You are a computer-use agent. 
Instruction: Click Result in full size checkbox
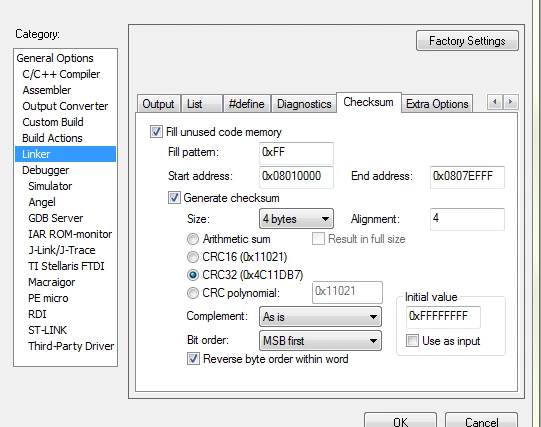pyautogui.click(x=318, y=239)
